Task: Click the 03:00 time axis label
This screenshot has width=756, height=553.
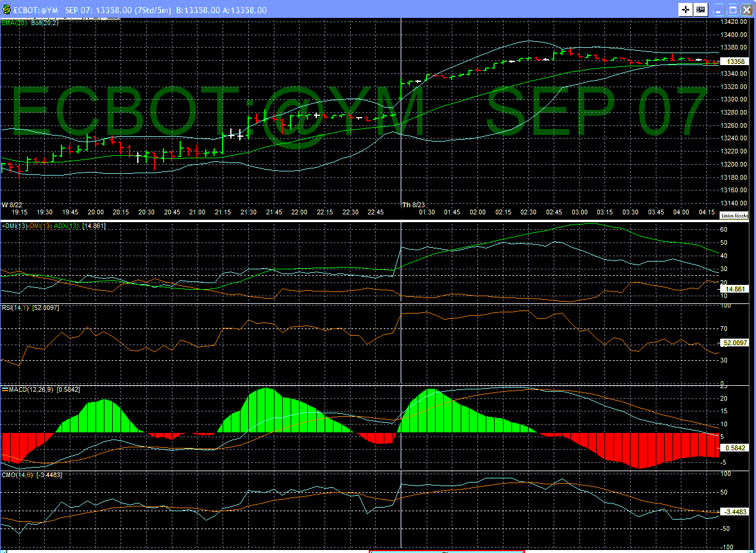Action: (x=579, y=212)
